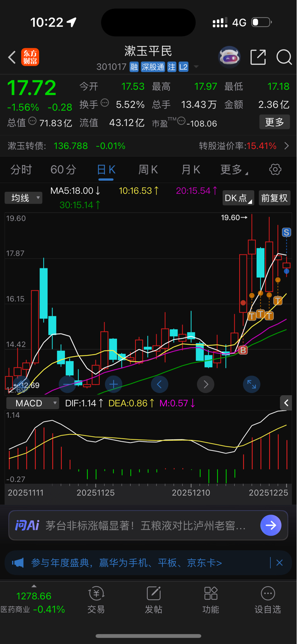Viewport: 297px width, 644px height.
Task: Share the stock page via export icon
Action: [x=258, y=57]
